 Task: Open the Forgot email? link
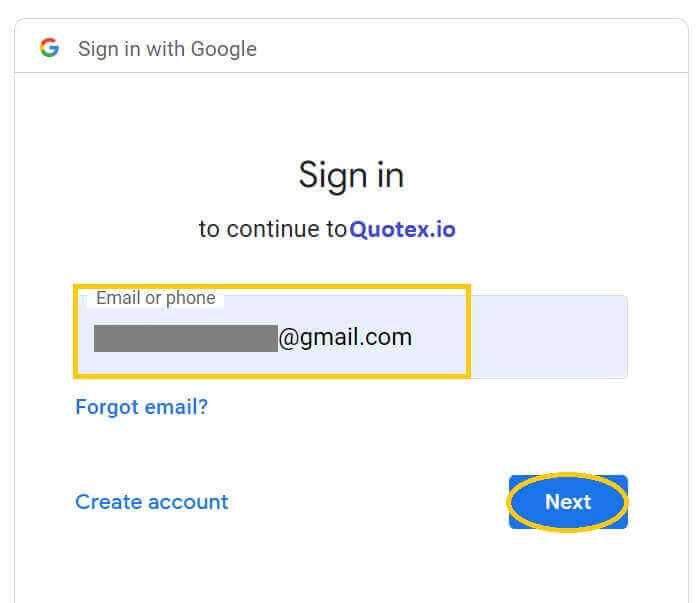(141, 407)
